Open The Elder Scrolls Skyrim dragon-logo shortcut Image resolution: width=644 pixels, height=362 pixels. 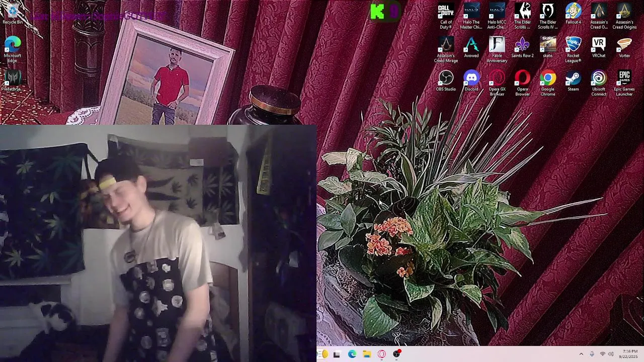(522, 15)
